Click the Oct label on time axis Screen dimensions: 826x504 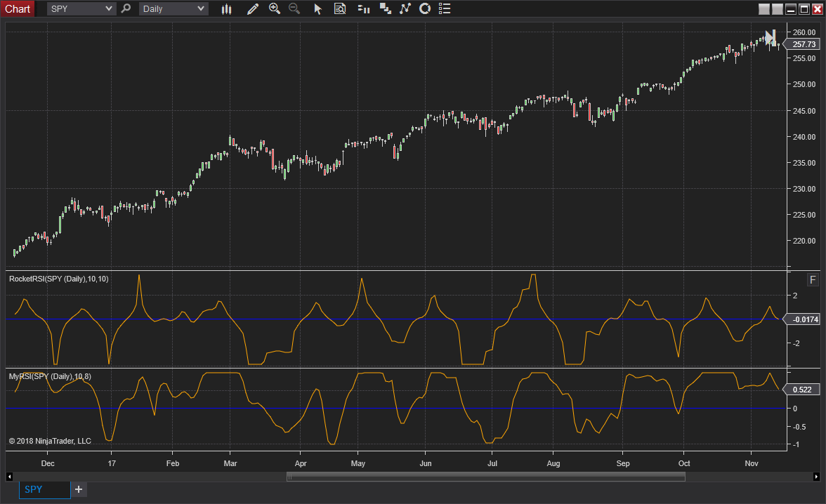pos(684,463)
